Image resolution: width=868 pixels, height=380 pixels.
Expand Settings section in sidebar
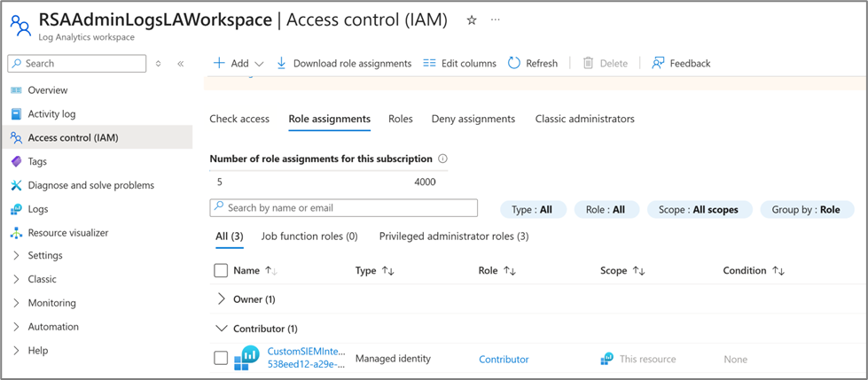tap(44, 255)
